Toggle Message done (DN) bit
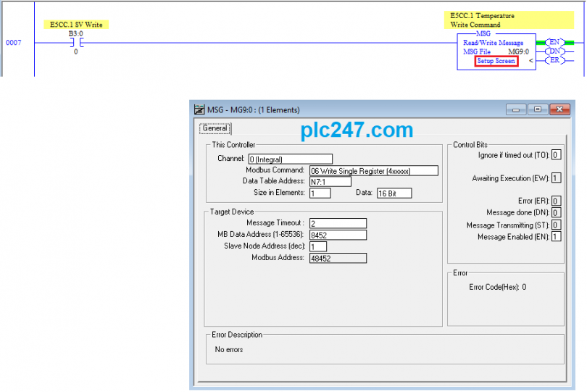Screen dimensions: 587x392 coord(557,212)
